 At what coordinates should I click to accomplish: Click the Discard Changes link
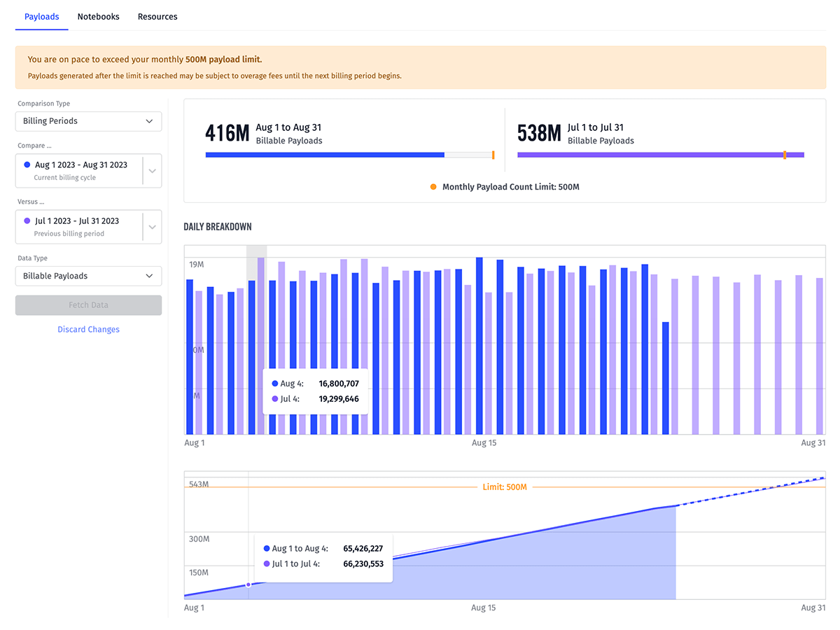point(88,329)
